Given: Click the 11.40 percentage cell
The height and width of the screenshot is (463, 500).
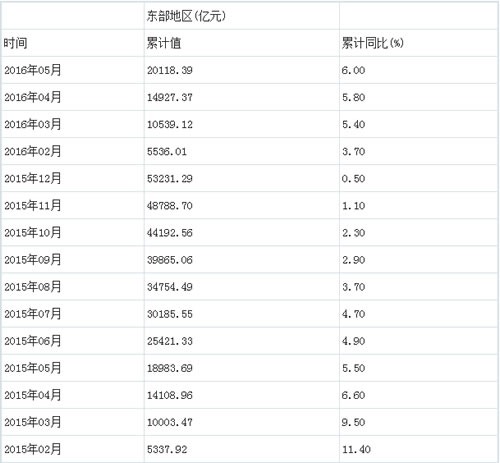Looking at the screenshot, I should (356, 449).
